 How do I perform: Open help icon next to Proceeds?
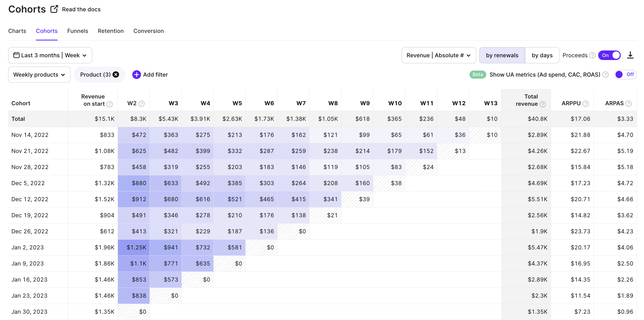click(x=592, y=55)
